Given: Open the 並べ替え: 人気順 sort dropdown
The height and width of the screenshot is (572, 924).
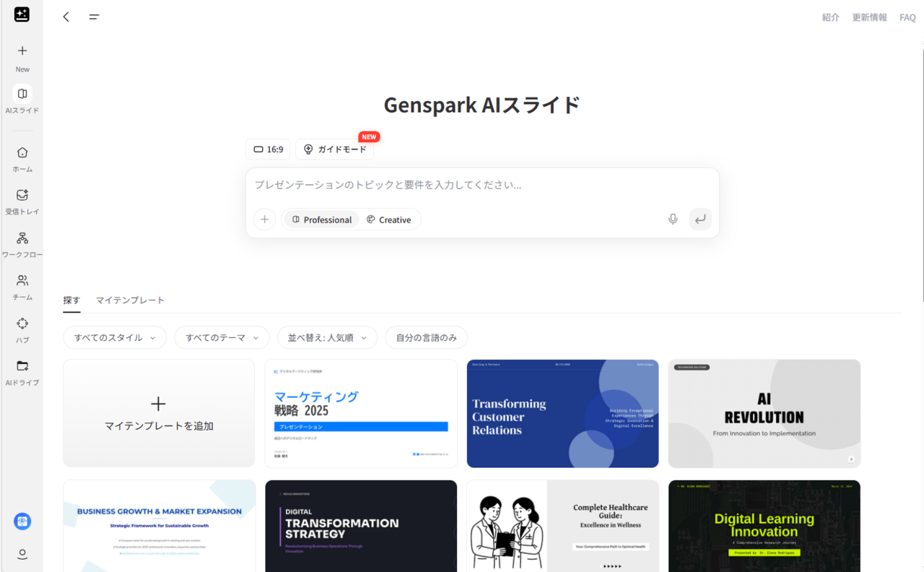Looking at the screenshot, I should pos(327,337).
